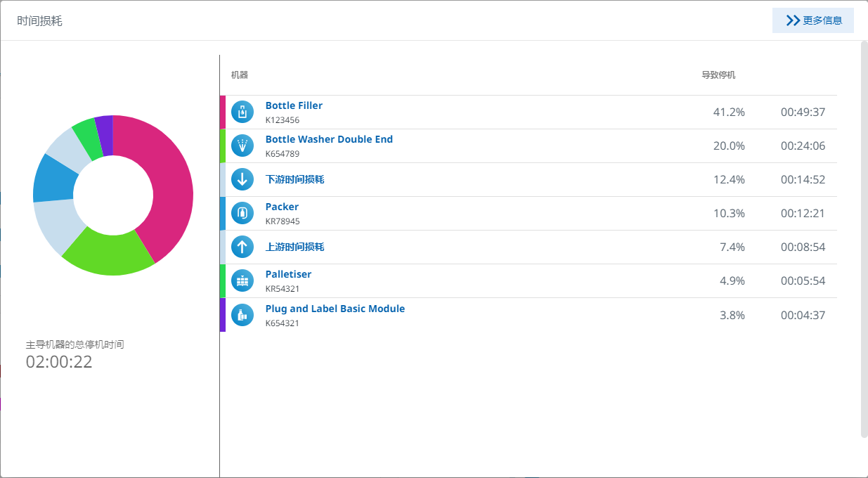Viewport: 868px width, 478px height.
Task: Click the 机器 column header
Action: tap(240, 75)
